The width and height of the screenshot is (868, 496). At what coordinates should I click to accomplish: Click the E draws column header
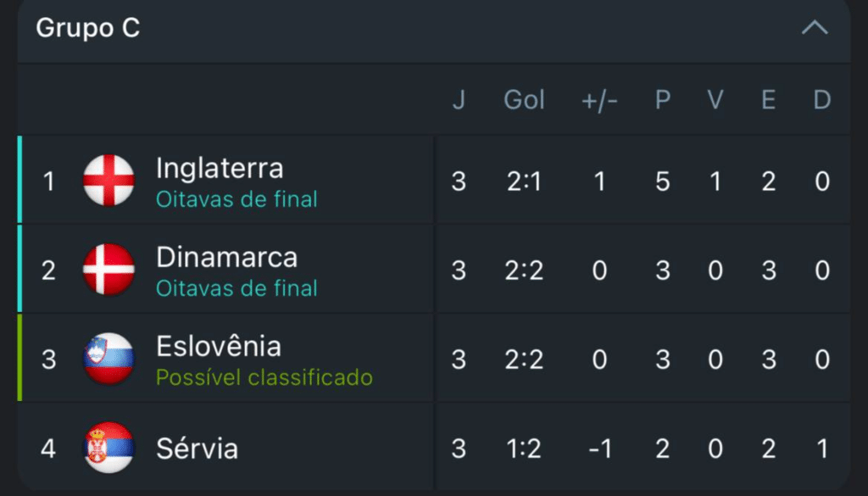[768, 100]
